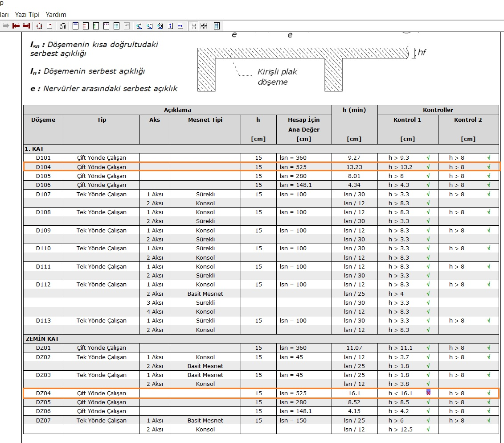Screen dimensions: 504x443
Task: Click the DZ07 slab cell
Action: 43,421
